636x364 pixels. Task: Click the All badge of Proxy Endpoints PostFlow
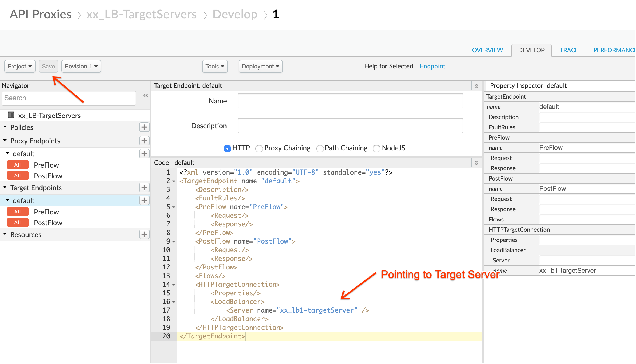tap(18, 176)
